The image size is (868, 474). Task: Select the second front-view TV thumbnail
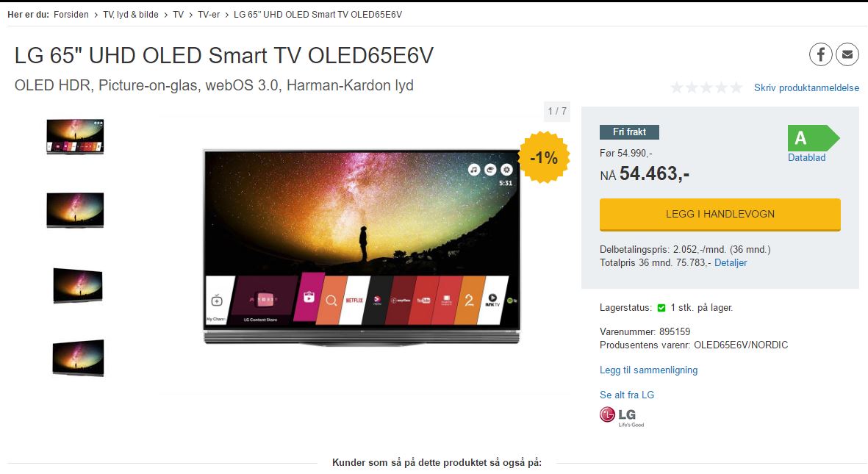coord(75,210)
